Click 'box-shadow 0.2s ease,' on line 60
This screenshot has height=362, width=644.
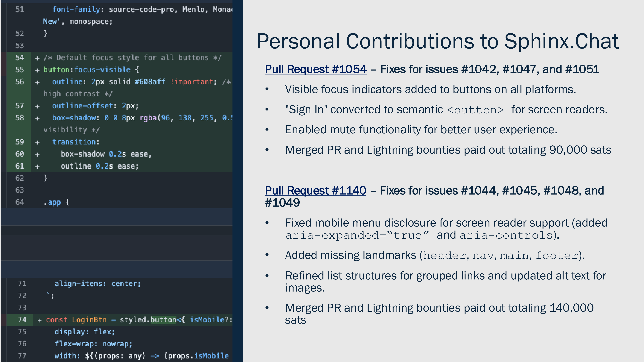[106, 154]
